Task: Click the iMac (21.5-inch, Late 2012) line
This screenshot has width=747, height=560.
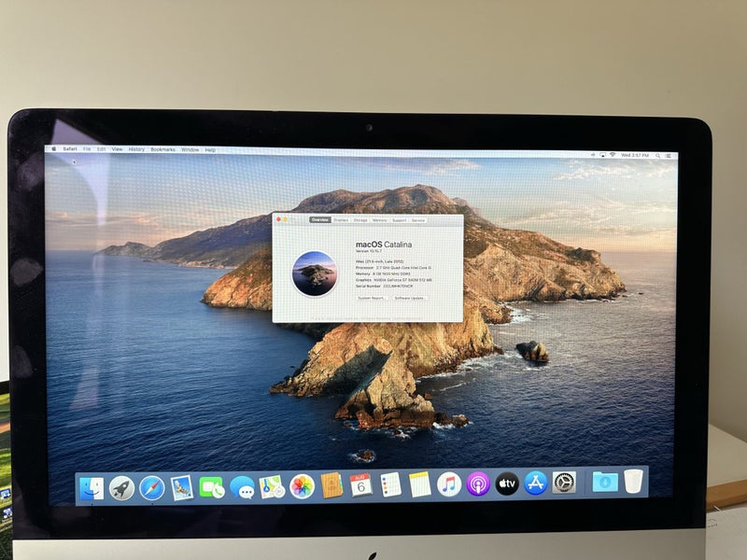Action: pos(380,262)
